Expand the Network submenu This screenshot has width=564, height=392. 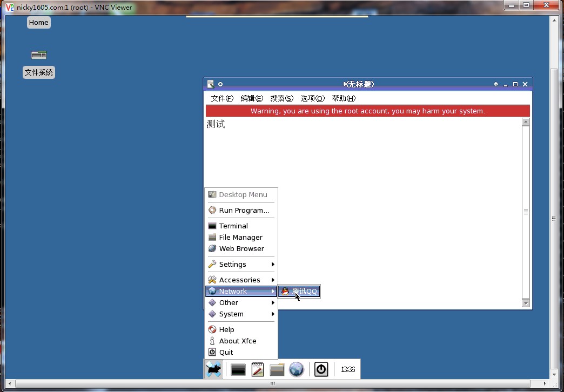241,292
